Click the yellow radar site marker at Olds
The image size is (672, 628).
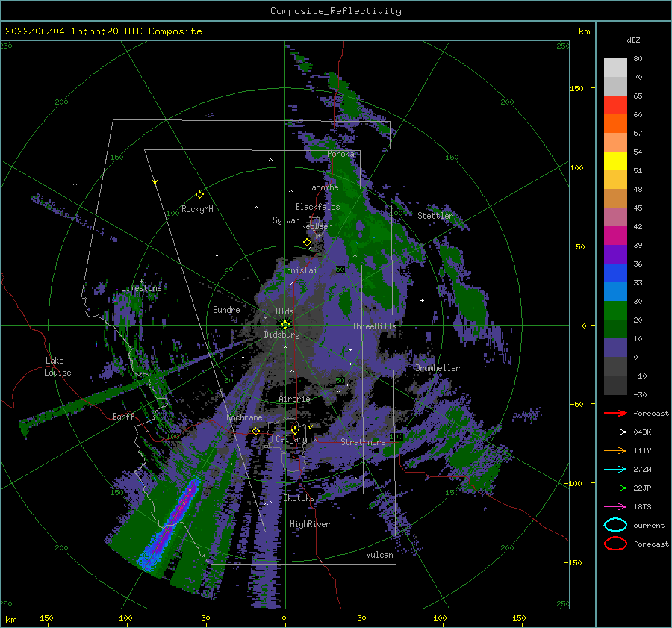click(x=285, y=325)
